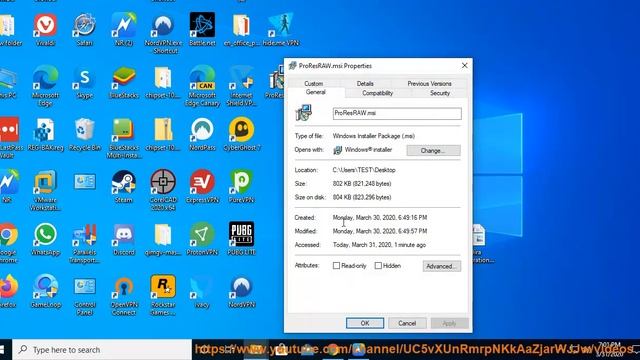Viewport: 640px width, 360px height.
Task: Select the GameLoop desktop icon
Action: tap(45, 292)
